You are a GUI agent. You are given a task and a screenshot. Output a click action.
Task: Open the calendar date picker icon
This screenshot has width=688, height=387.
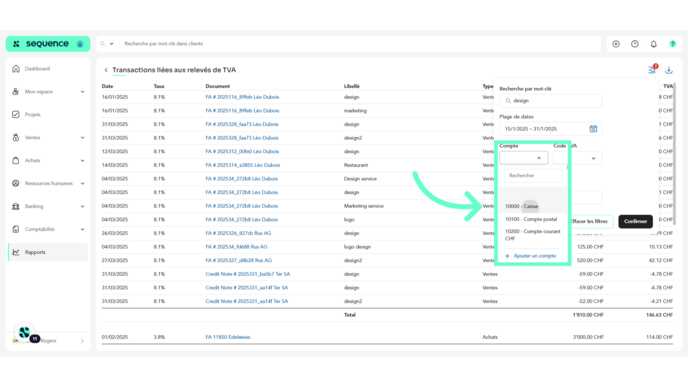click(x=593, y=129)
